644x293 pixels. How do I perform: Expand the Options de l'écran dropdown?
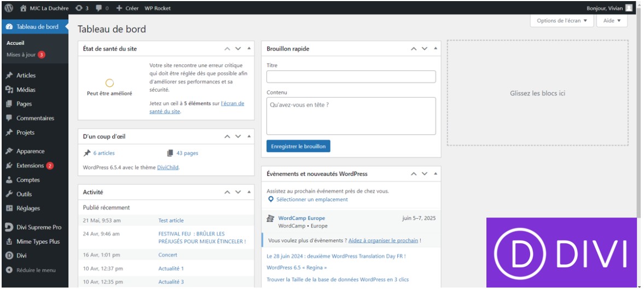[x=561, y=21]
